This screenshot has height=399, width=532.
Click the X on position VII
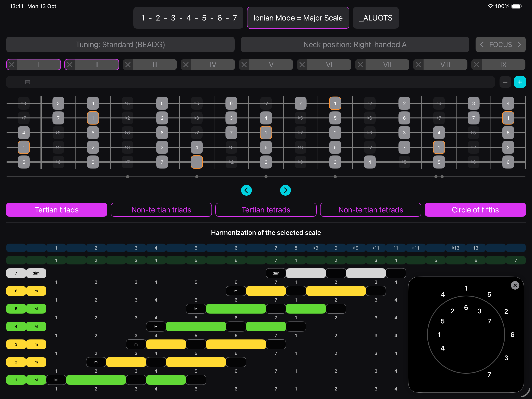click(360, 65)
